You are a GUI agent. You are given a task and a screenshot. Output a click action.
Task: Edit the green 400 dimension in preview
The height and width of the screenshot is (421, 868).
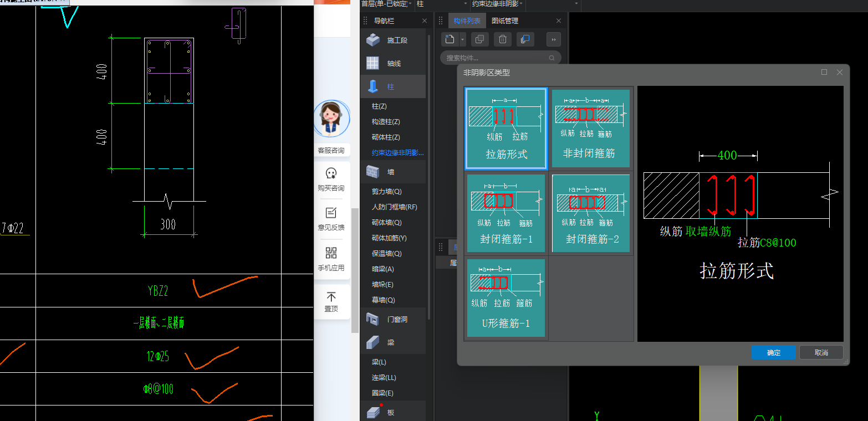tap(727, 156)
